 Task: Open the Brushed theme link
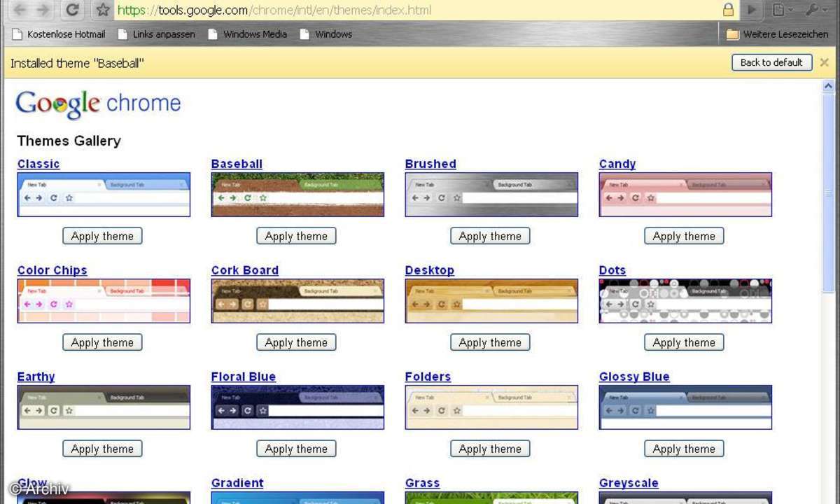point(430,164)
